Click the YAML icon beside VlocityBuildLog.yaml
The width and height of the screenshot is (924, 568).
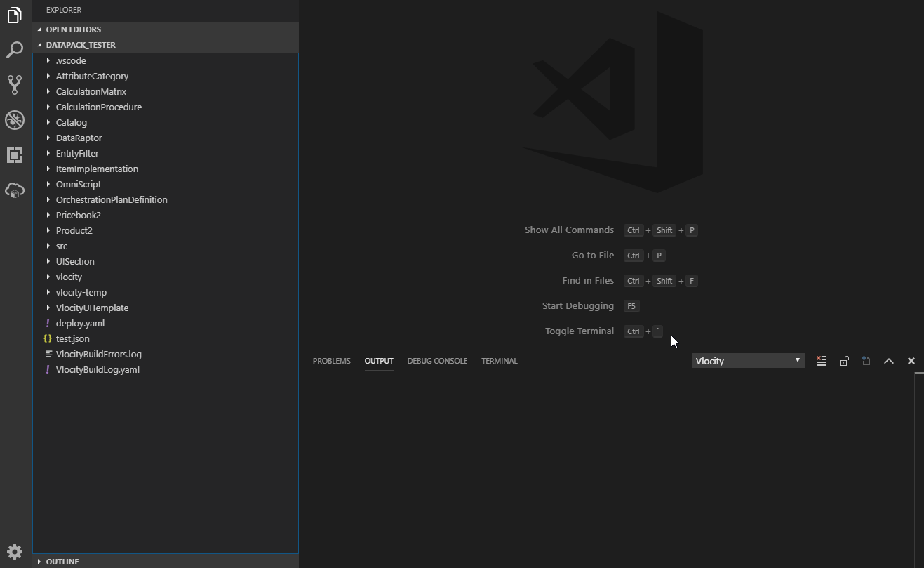click(x=48, y=369)
